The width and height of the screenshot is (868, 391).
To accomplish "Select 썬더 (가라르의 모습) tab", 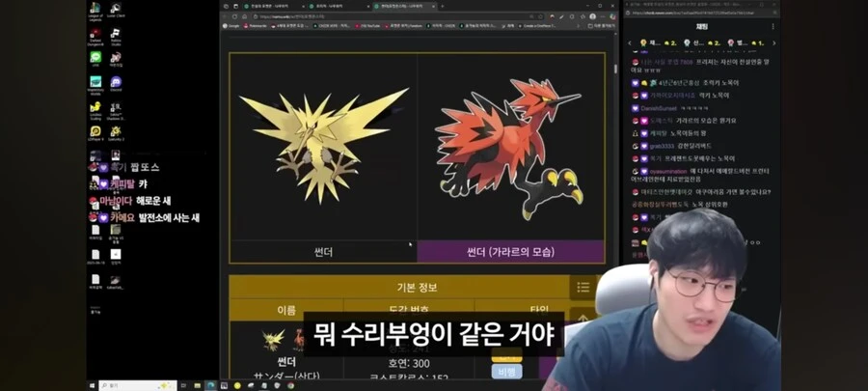I will pos(510,252).
